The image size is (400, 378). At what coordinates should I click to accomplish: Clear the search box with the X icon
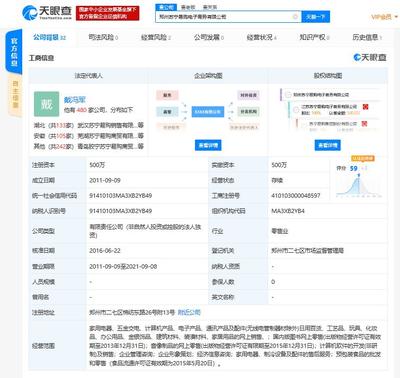point(295,16)
